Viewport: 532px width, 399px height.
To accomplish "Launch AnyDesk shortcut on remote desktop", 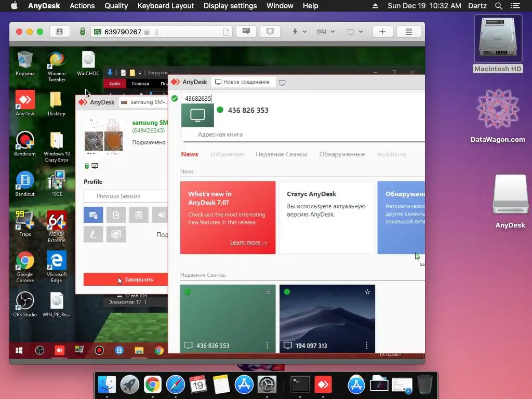I will pyautogui.click(x=25, y=103).
